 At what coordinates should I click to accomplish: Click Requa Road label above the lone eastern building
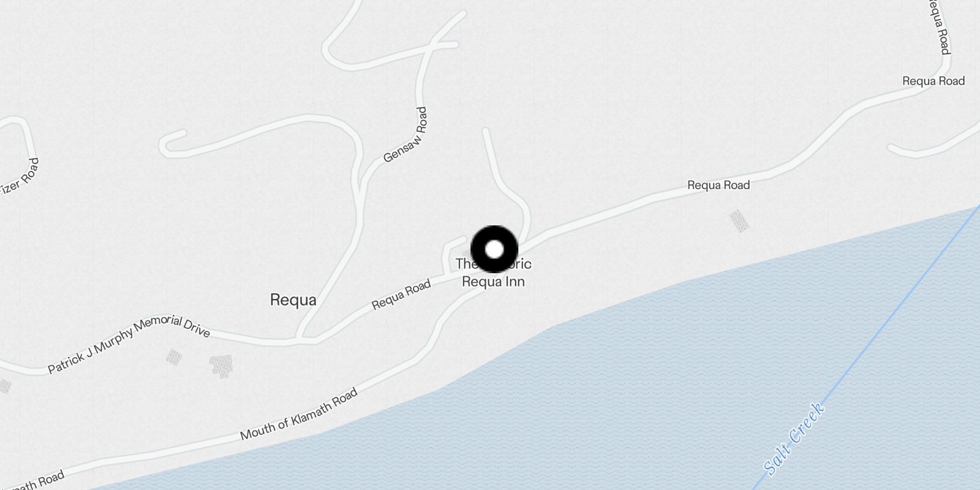tap(718, 184)
